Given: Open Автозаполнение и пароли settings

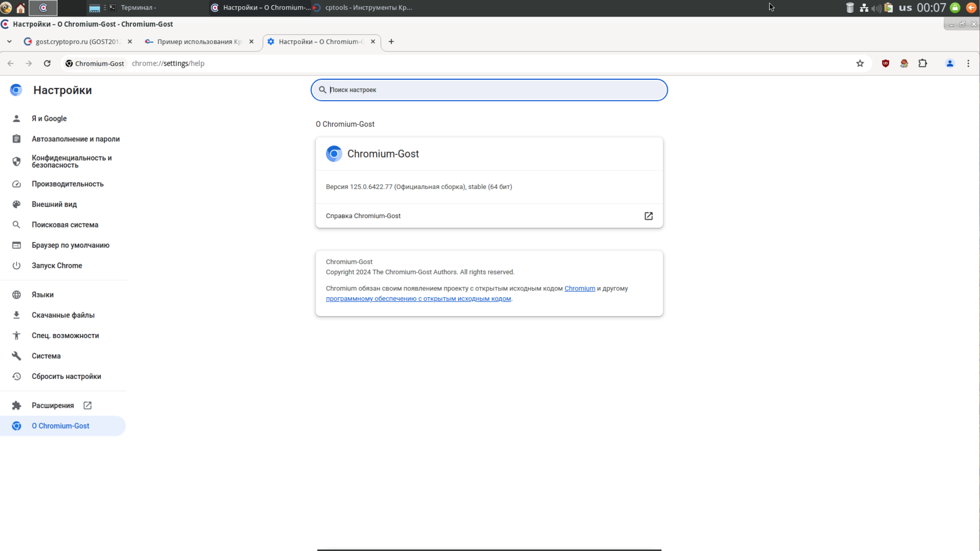Looking at the screenshot, I should tap(76, 139).
